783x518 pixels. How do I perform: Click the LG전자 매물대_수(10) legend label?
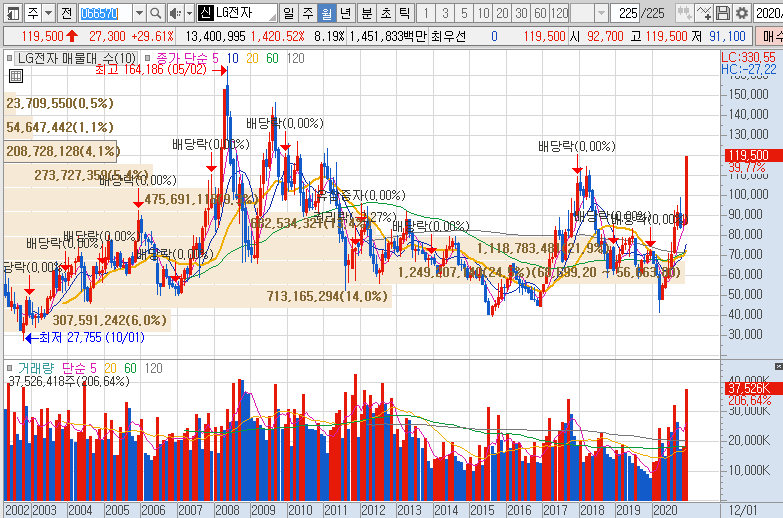[x=77, y=58]
